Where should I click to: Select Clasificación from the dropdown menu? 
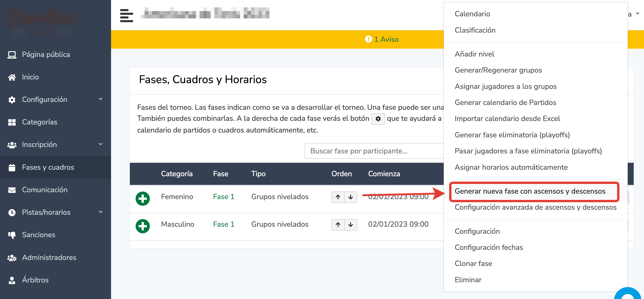point(475,30)
